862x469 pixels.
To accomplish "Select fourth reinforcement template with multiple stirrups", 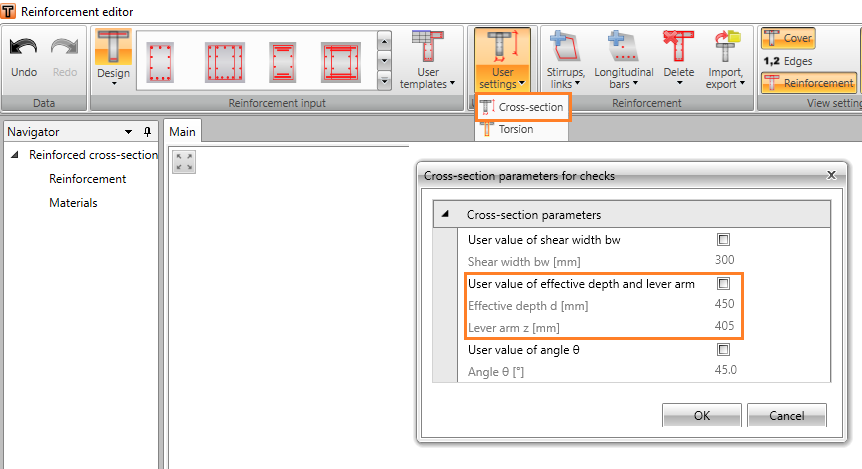I will tap(341, 62).
